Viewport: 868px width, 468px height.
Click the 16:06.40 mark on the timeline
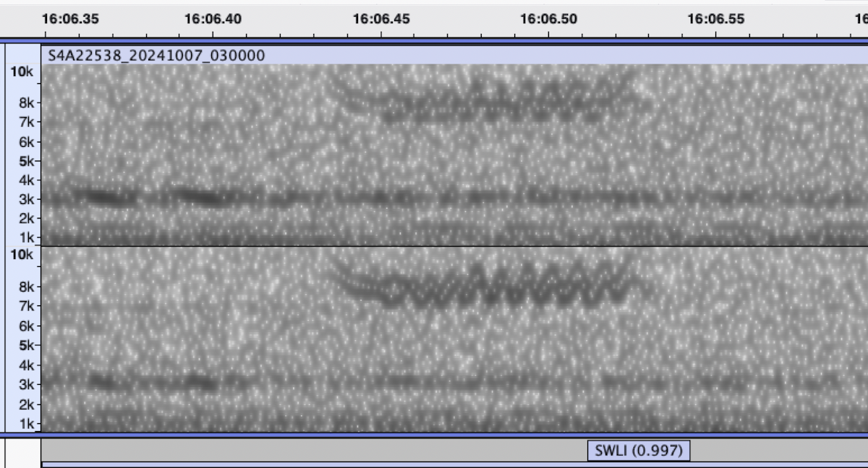(213, 20)
